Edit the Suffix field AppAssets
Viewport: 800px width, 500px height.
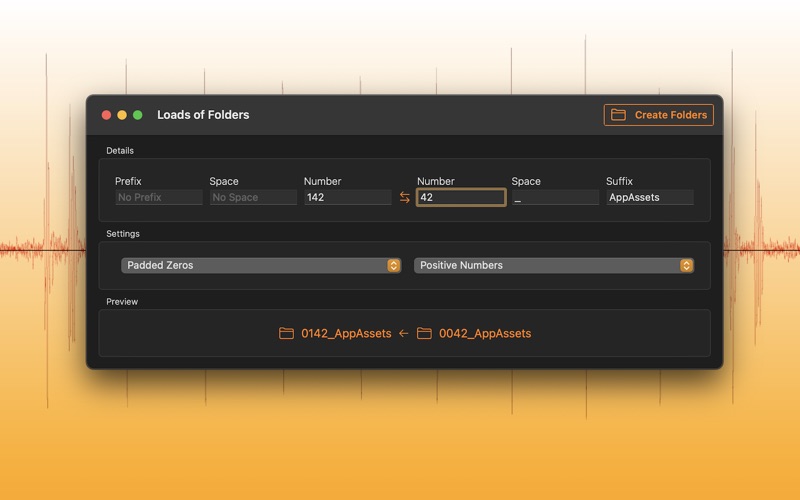pos(650,197)
